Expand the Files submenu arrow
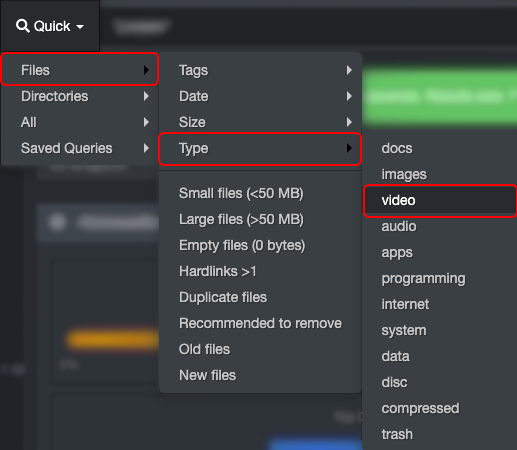Screen dimensions: 517x450 point(146,70)
